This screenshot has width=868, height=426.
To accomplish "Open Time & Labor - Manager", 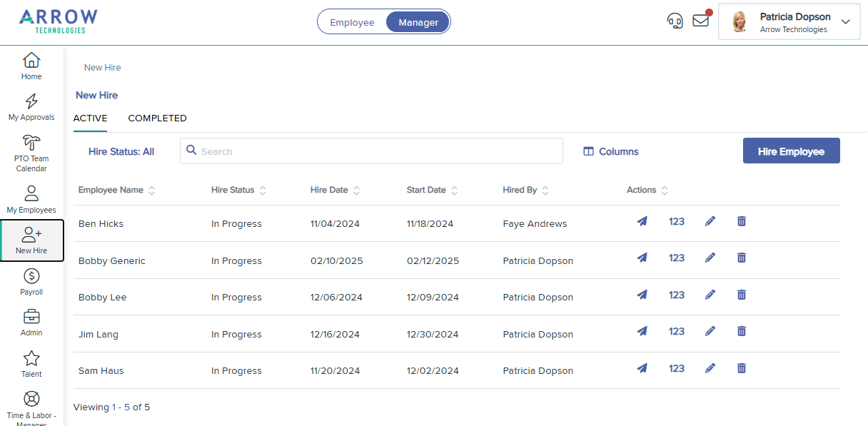I will pyautogui.click(x=31, y=405).
